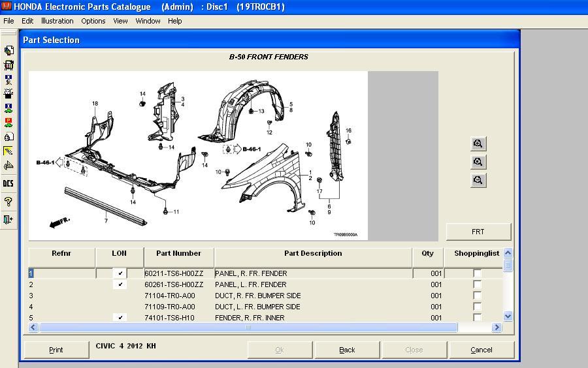Click the Honda application icon in title bar
The width and height of the screenshot is (588, 368).
[x=7, y=6]
